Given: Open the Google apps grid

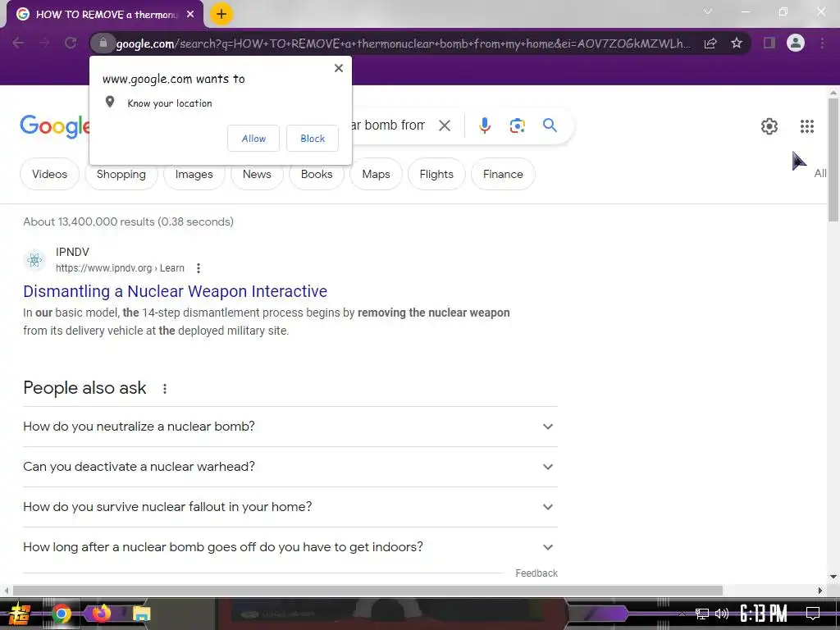Looking at the screenshot, I should click(807, 126).
